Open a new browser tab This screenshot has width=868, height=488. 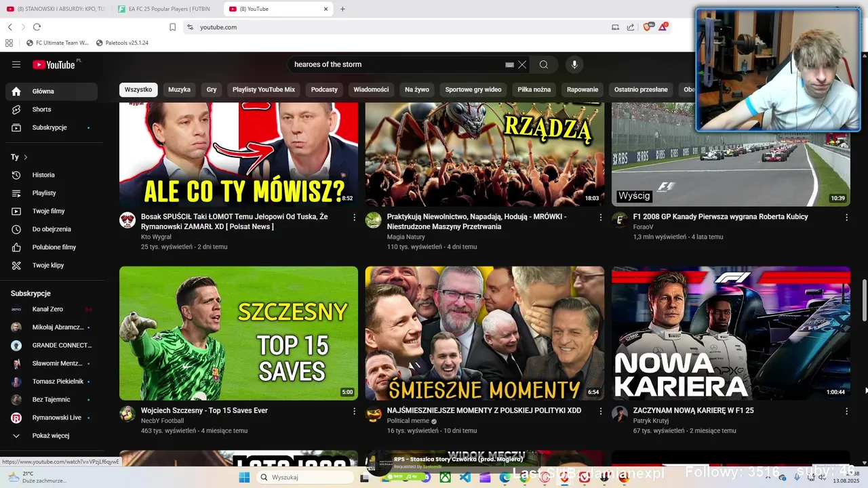click(x=342, y=9)
